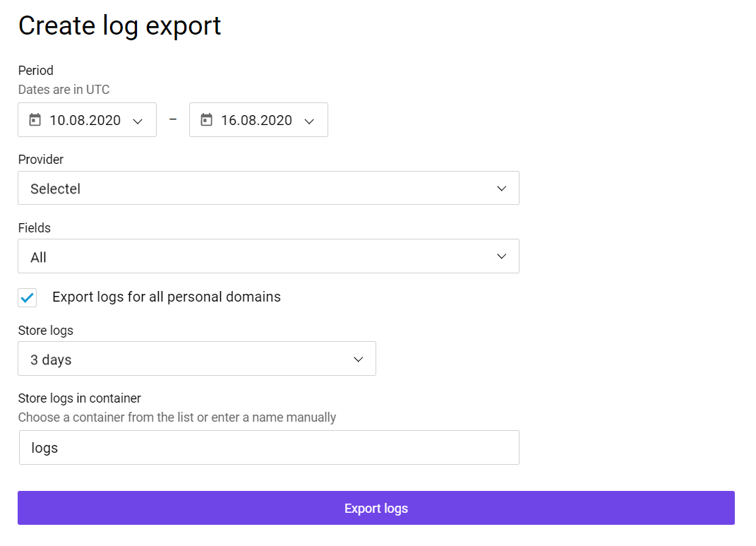Open the Selectel provider dropdown
This screenshot has height=546, width=756.
pyautogui.click(x=268, y=188)
